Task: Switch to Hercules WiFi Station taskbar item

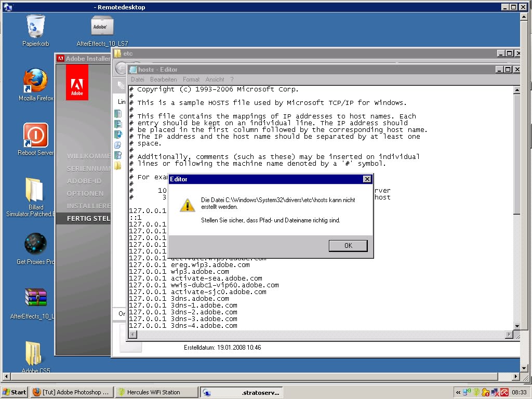Action: point(155,392)
